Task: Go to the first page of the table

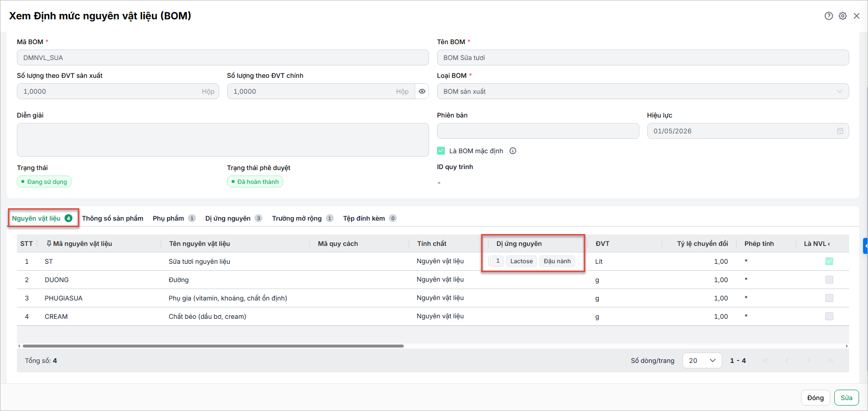Action: pos(765,360)
